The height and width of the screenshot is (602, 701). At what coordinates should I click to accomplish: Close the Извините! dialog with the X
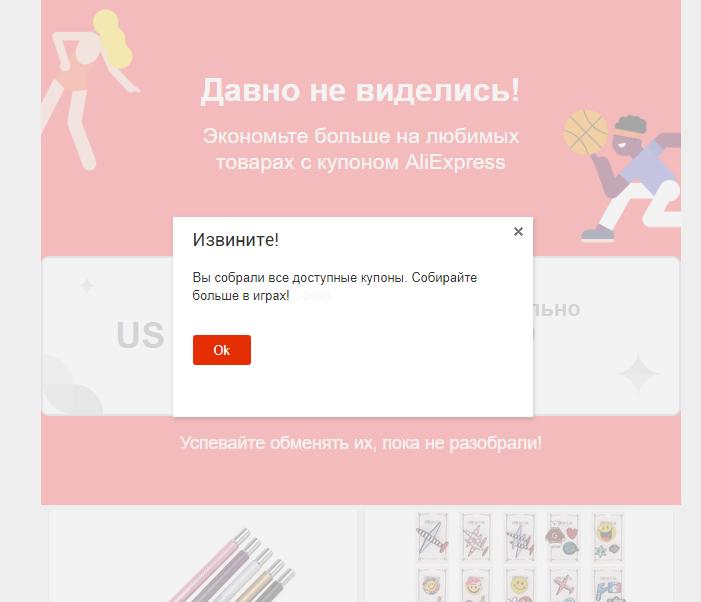coord(518,232)
